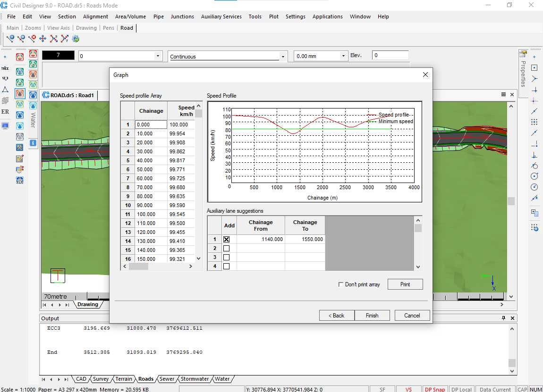Click the road bridge icon at sidebar bottom
The height and width of the screenshot is (392, 543).
pyautogui.click(x=20, y=180)
